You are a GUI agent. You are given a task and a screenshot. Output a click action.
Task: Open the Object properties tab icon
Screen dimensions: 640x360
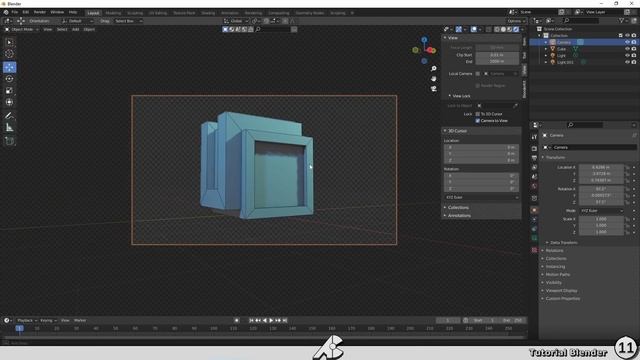(x=534, y=210)
